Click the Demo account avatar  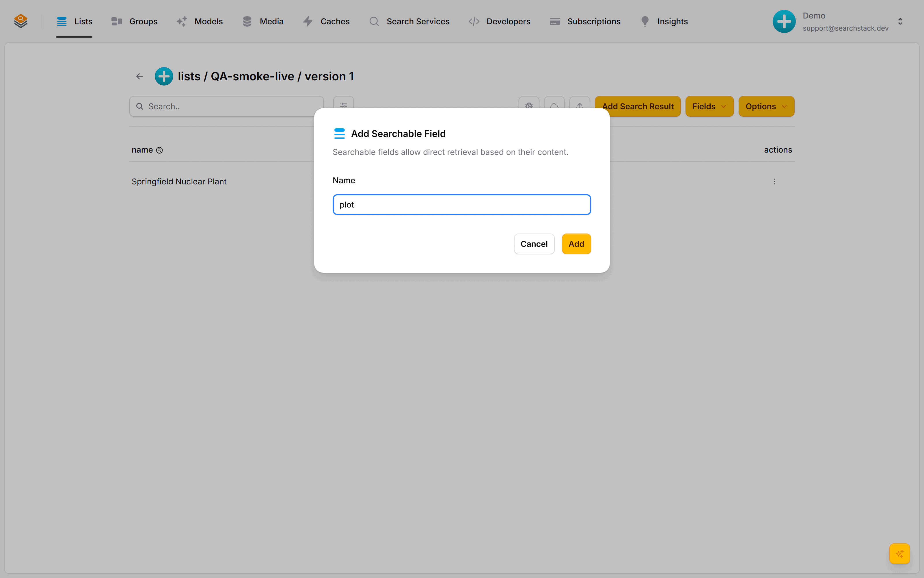784,21
